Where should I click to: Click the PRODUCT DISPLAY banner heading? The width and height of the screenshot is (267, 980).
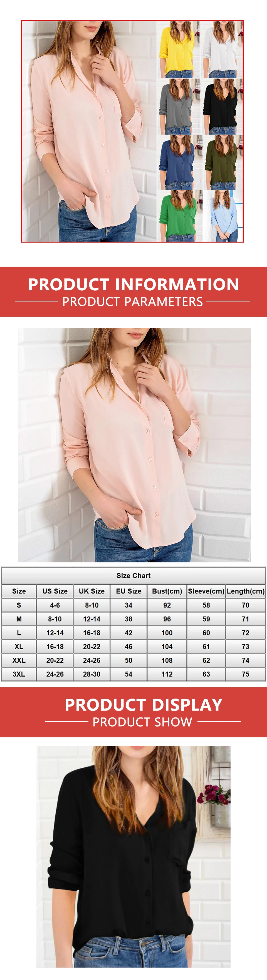click(143, 705)
